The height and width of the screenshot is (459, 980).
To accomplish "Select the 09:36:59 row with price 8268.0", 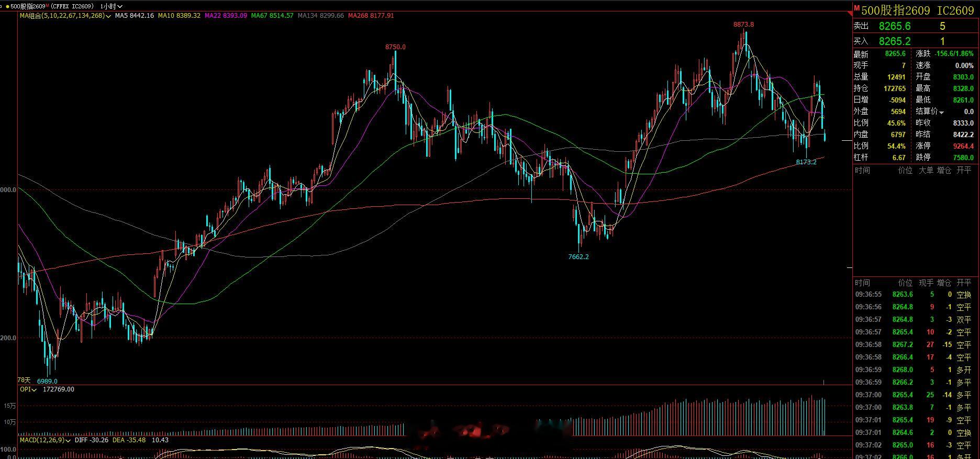I will 914,370.
